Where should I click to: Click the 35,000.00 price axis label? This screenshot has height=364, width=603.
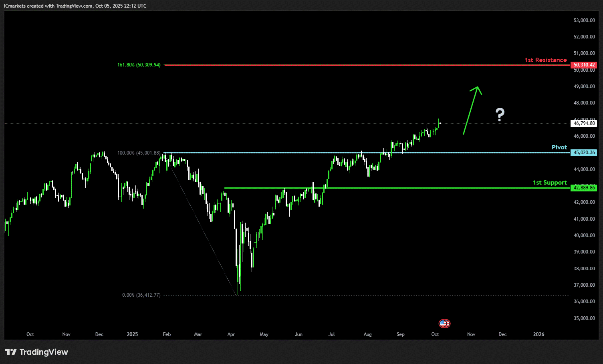click(584, 318)
